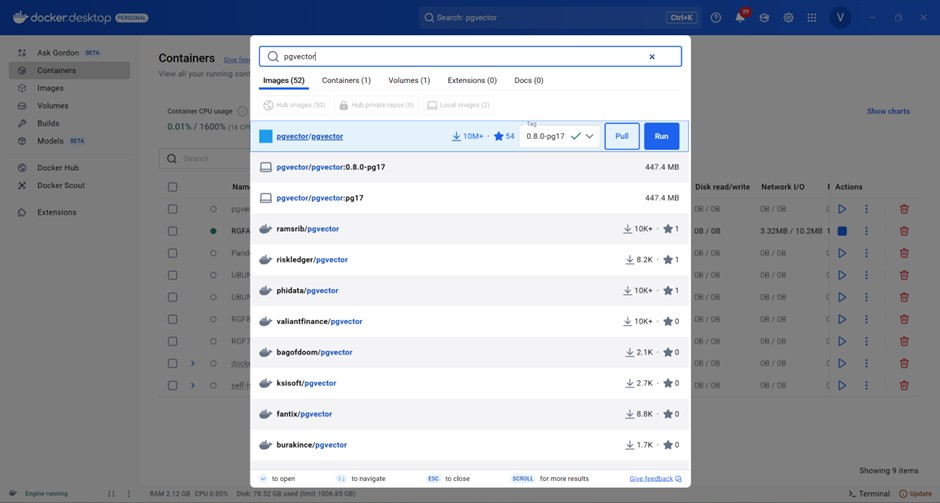Click the container search field in Containers view

[x=204, y=159]
